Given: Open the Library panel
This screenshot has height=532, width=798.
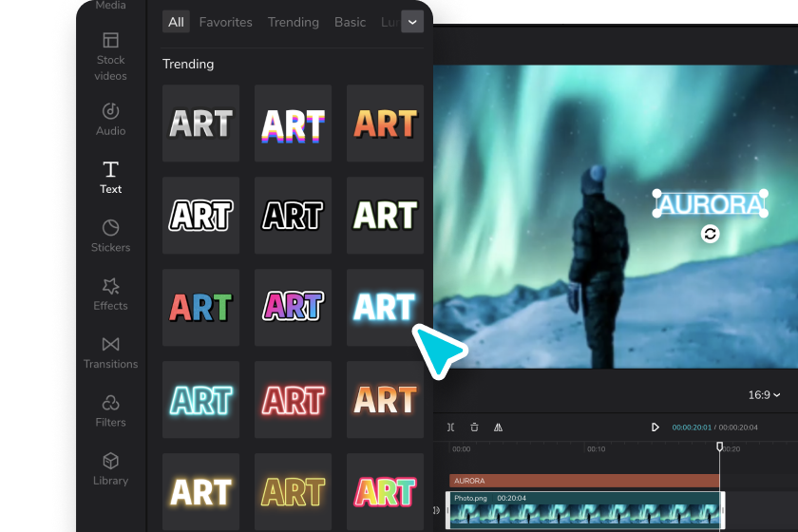Looking at the screenshot, I should (x=110, y=469).
